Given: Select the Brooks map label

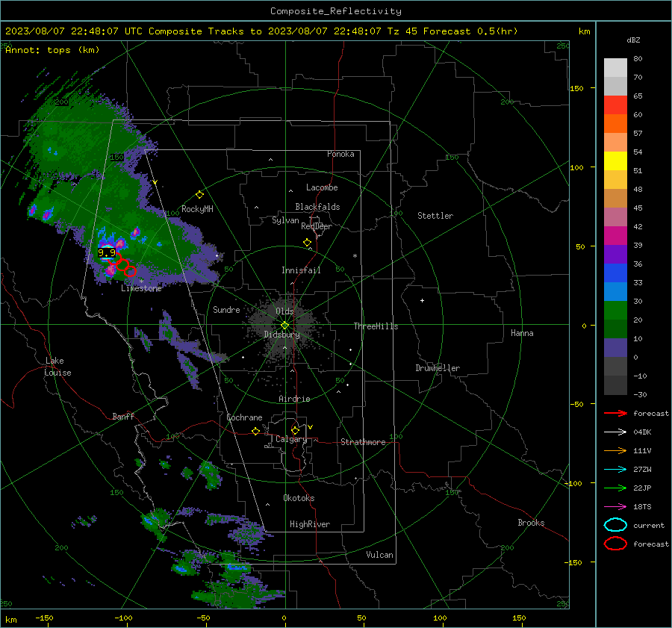Looking at the screenshot, I should point(531,523).
